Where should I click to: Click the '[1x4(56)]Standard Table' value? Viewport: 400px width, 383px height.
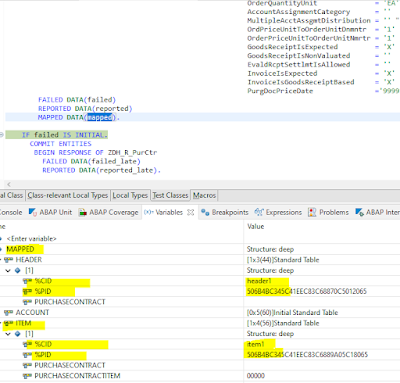click(283, 323)
